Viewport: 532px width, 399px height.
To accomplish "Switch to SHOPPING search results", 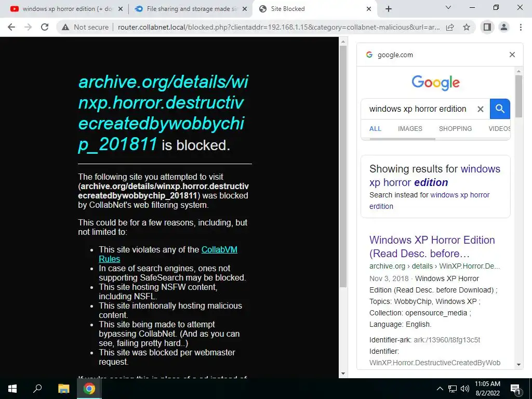I will tap(455, 129).
